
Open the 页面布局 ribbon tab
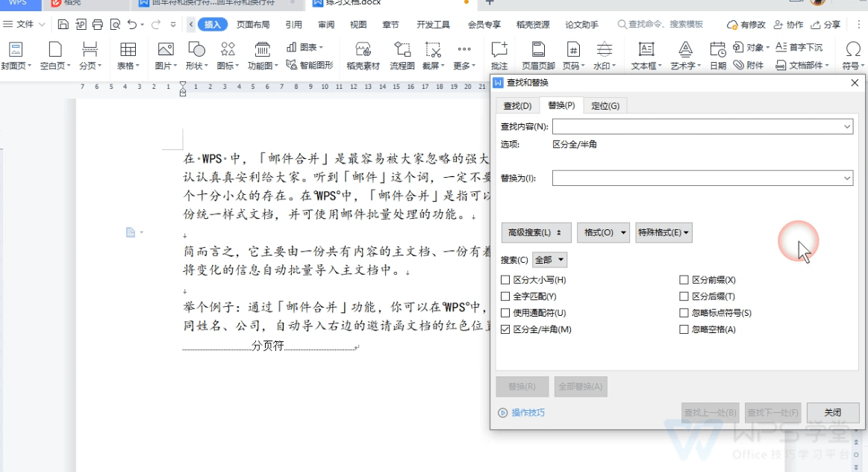pyautogui.click(x=253, y=25)
